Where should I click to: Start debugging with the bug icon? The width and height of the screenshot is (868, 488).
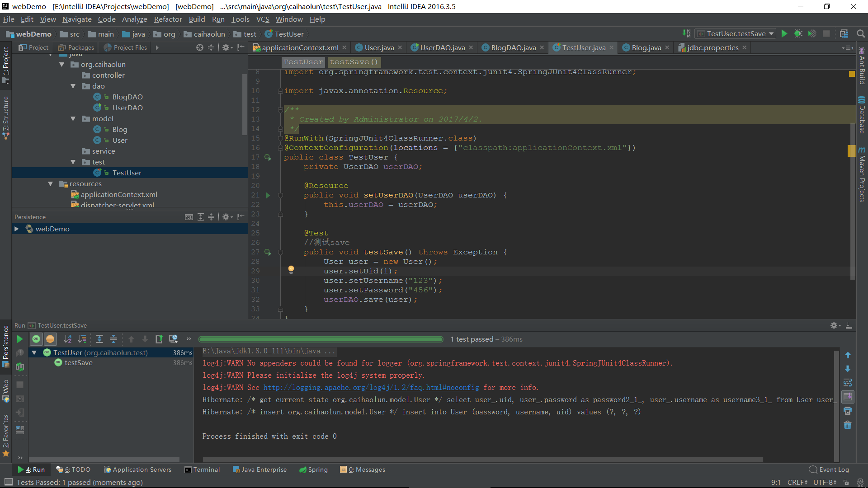798,33
